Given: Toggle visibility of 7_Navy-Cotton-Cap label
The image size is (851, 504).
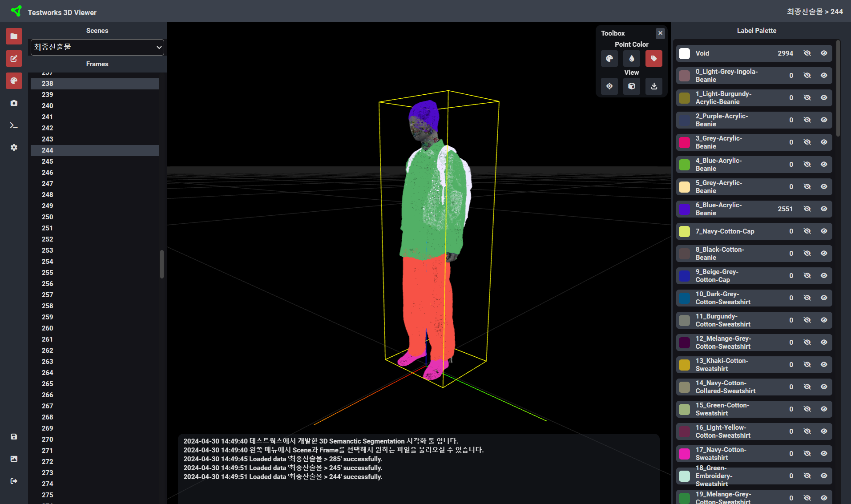Looking at the screenshot, I should click(807, 231).
